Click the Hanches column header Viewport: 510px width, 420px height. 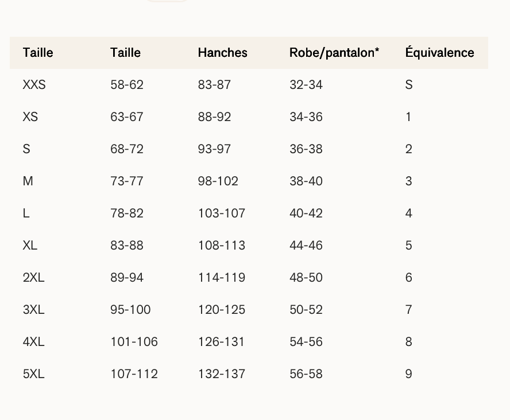222,53
